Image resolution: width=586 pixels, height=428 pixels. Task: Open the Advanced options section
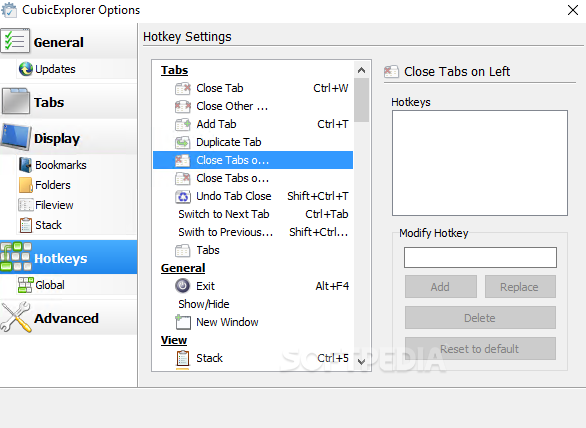point(68,318)
